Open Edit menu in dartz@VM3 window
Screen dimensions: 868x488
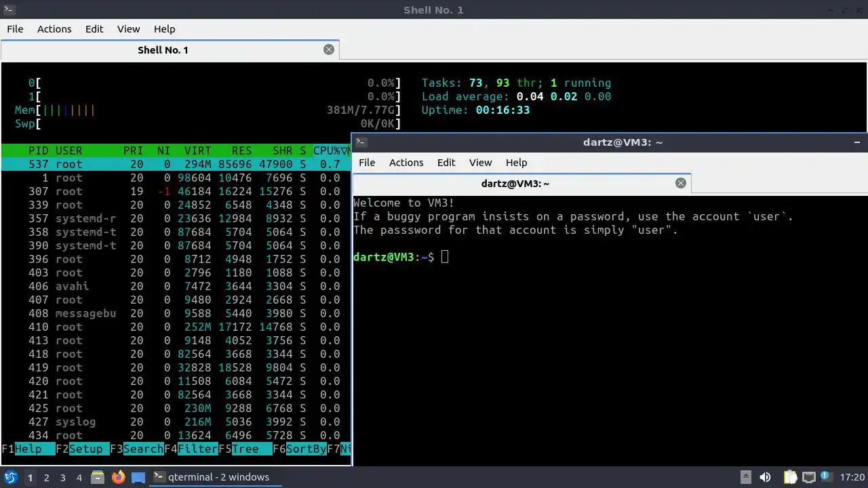[446, 163]
